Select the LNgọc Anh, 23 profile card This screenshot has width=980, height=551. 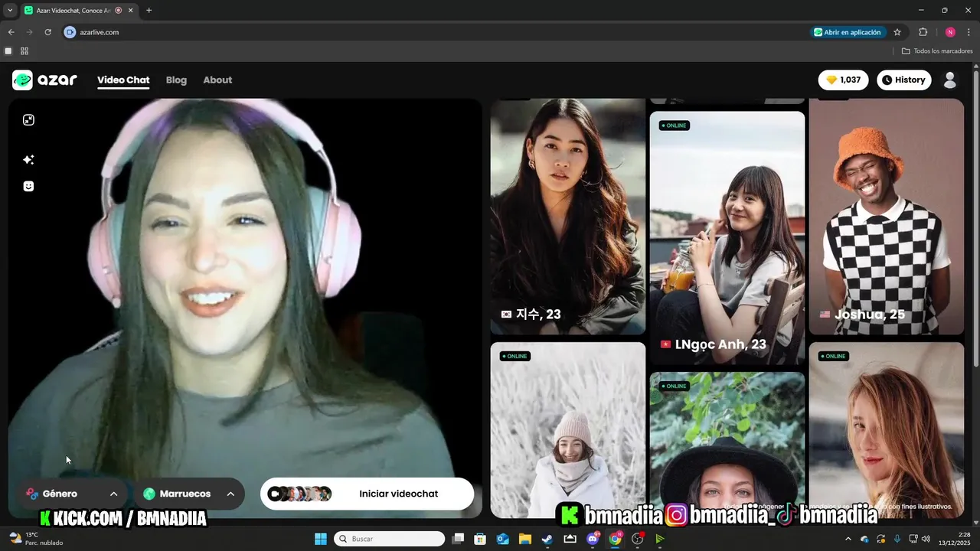[x=727, y=237]
